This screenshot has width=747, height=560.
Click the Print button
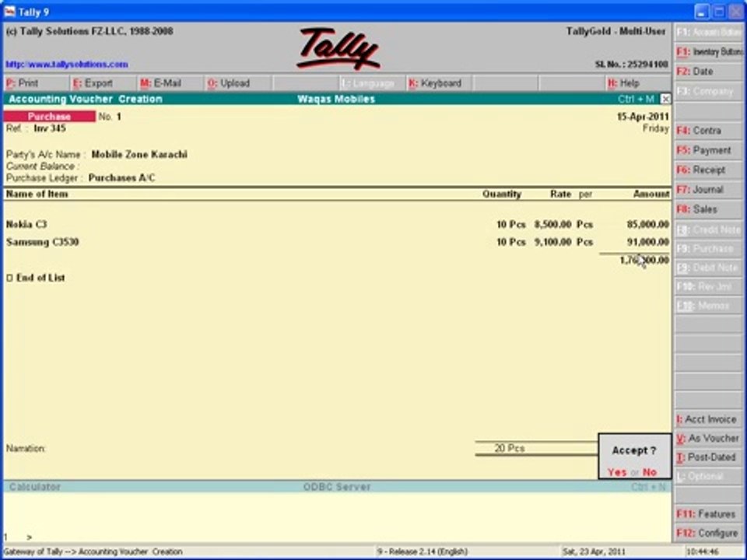point(37,83)
